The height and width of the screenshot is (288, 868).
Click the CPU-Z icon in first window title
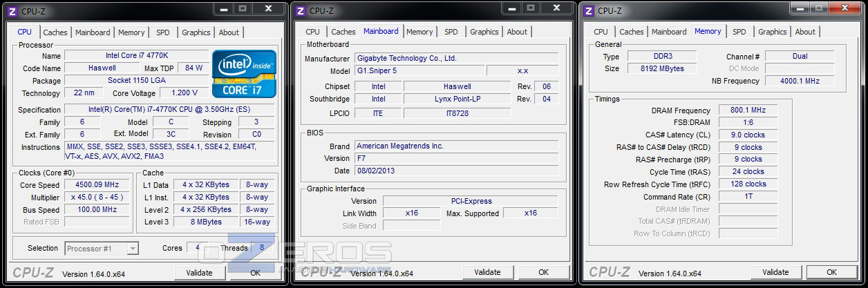click(x=12, y=10)
